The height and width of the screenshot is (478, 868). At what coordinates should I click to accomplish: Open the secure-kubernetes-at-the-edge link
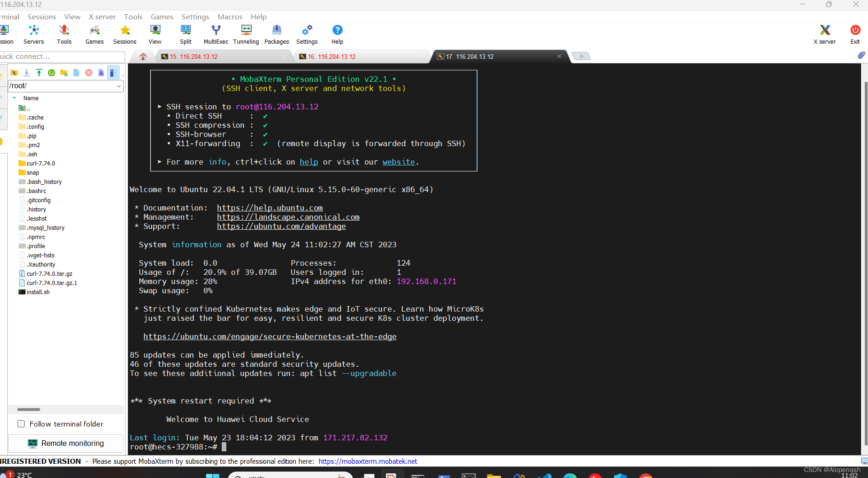coord(270,336)
